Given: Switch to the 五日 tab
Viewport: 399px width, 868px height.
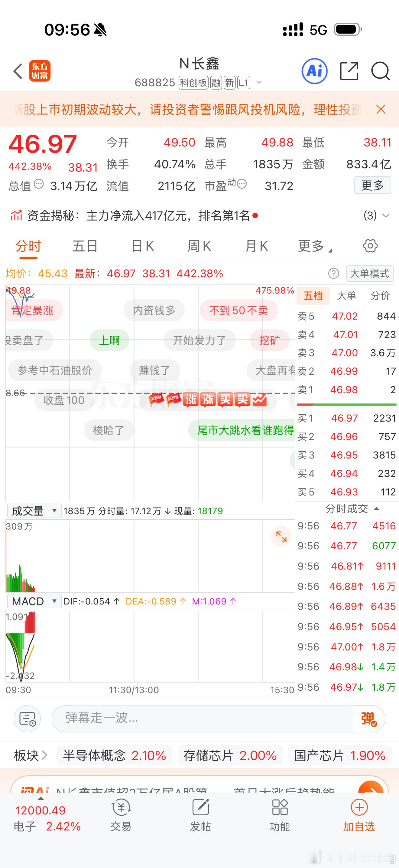Looking at the screenshot, I should [85, 246].
